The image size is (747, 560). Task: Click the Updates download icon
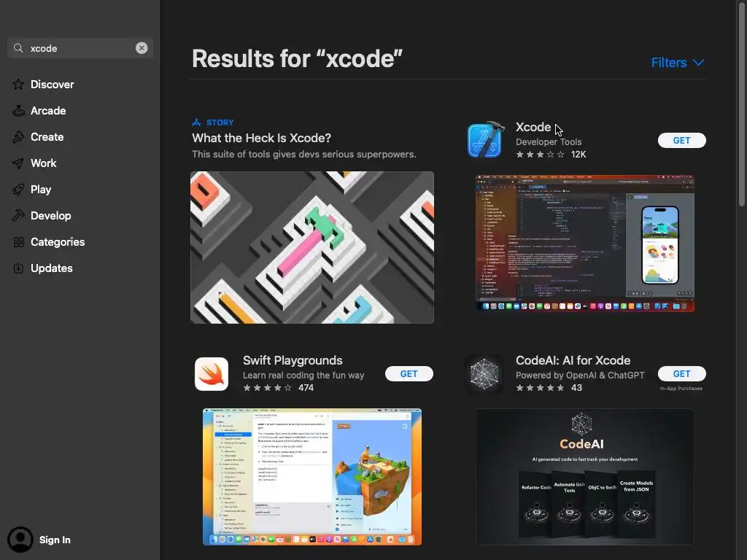coord(18,268)
